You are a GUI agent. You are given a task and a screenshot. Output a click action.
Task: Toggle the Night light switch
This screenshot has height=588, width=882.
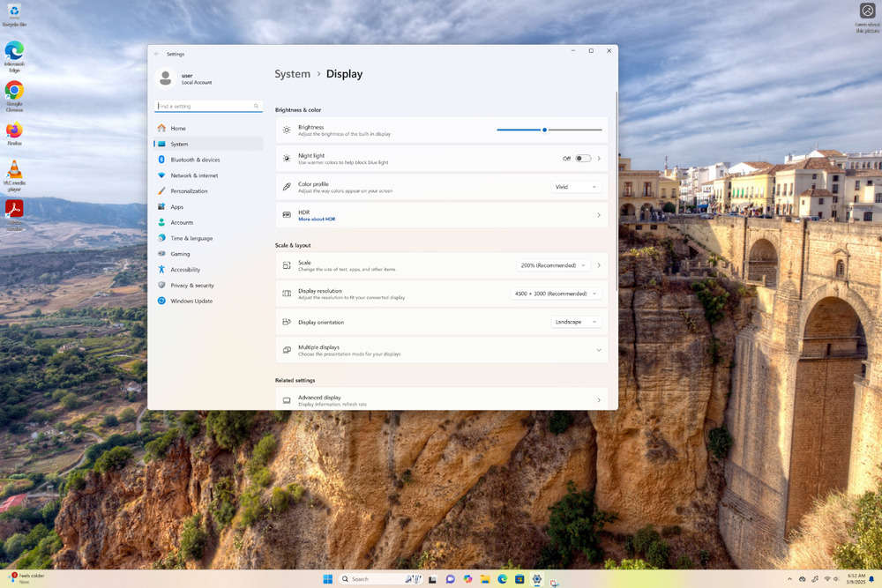click(583, 159)
